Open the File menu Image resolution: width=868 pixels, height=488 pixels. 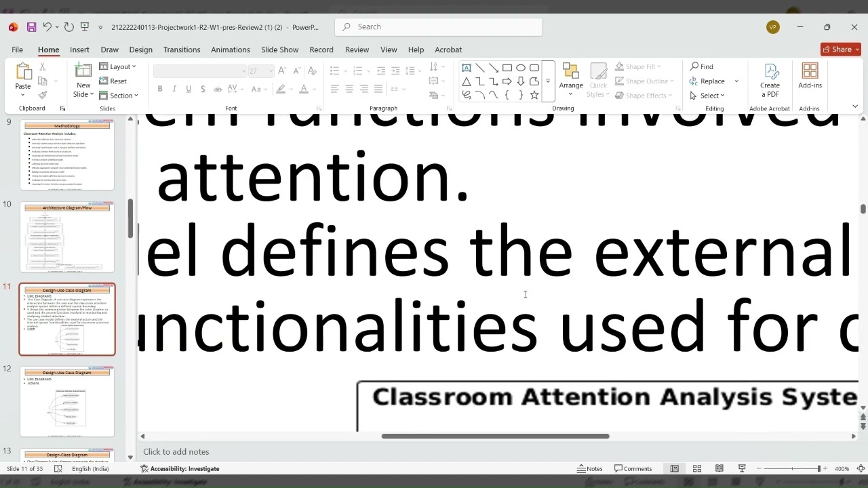click(17, 49)
